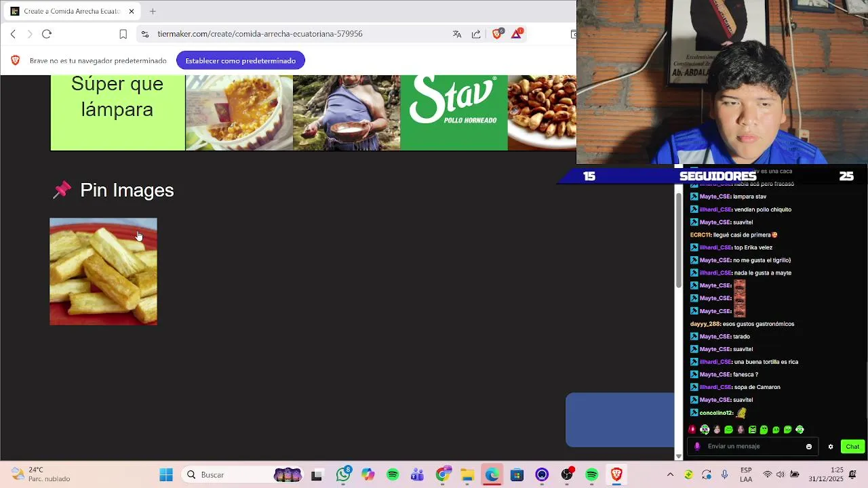Open Microsoft Store from the taskbar
This screenshot has width=868, height=488.
pyautogui.click(x=517, y=474)
